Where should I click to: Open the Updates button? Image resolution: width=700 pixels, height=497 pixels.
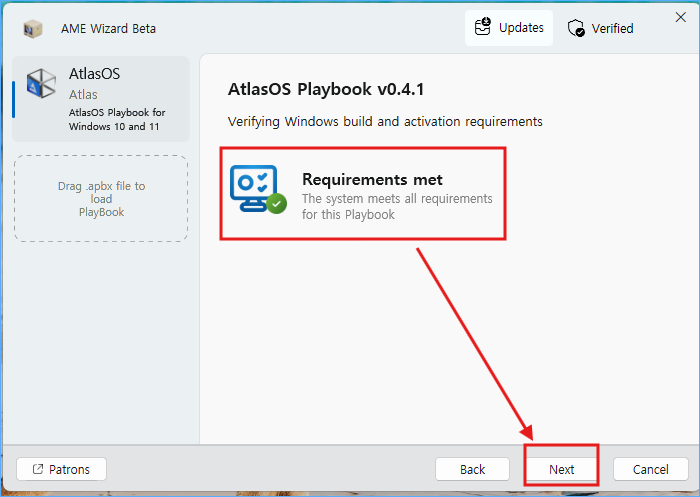pyautogui.click(x=509, y=28)
